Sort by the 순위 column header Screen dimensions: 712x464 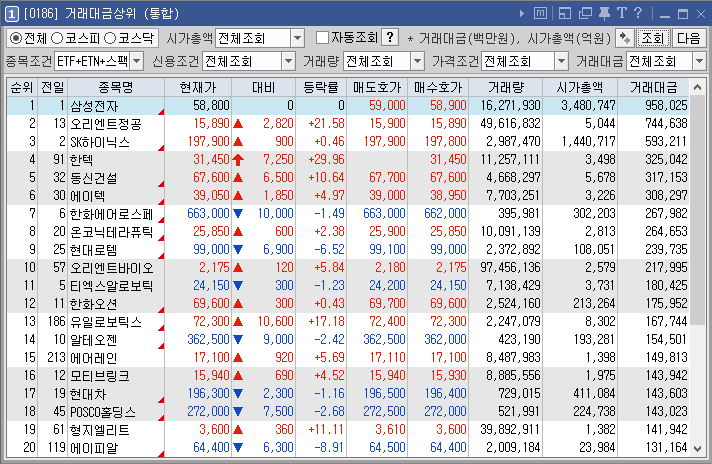click(22, 87)
